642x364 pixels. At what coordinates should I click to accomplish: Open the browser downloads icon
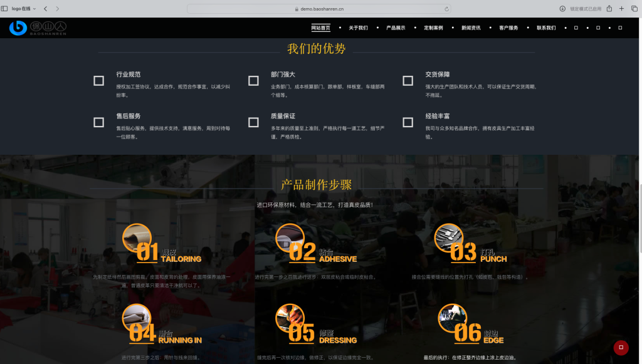click(562, 9)
